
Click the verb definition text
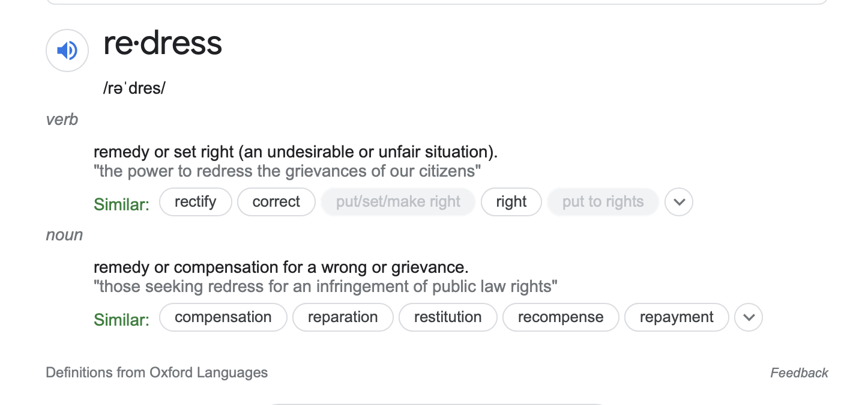pos(295,151)
